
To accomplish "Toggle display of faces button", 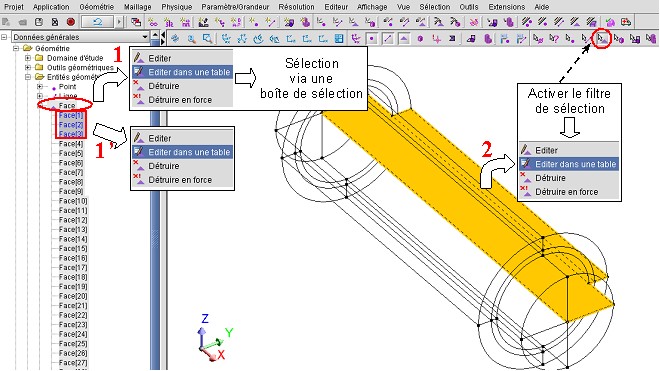I will coord(404,39).
